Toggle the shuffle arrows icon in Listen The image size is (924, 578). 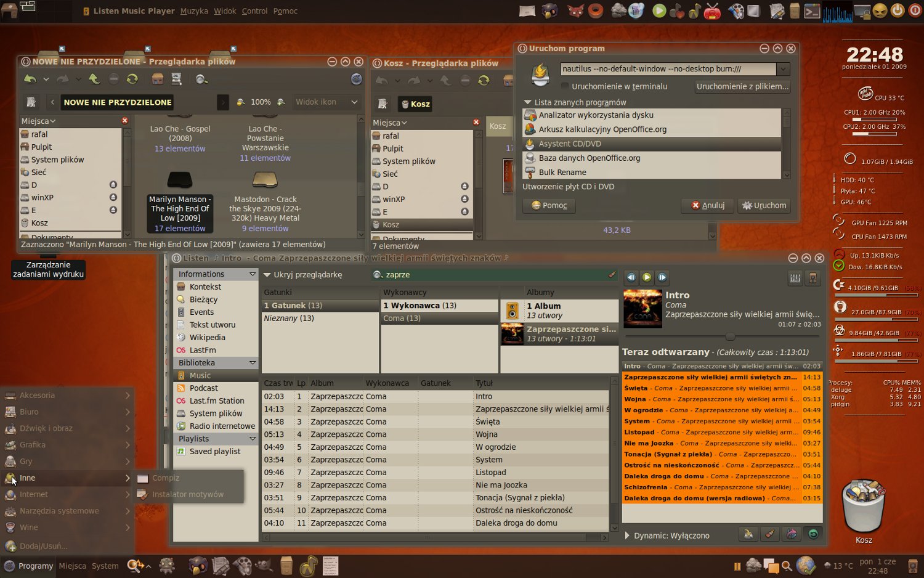click(792, 534)
